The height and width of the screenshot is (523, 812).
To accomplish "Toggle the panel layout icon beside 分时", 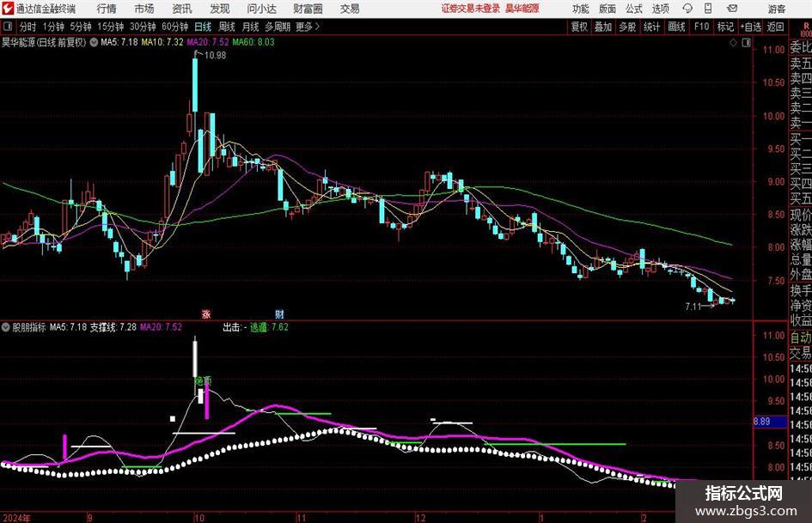I will click(8, 27).
